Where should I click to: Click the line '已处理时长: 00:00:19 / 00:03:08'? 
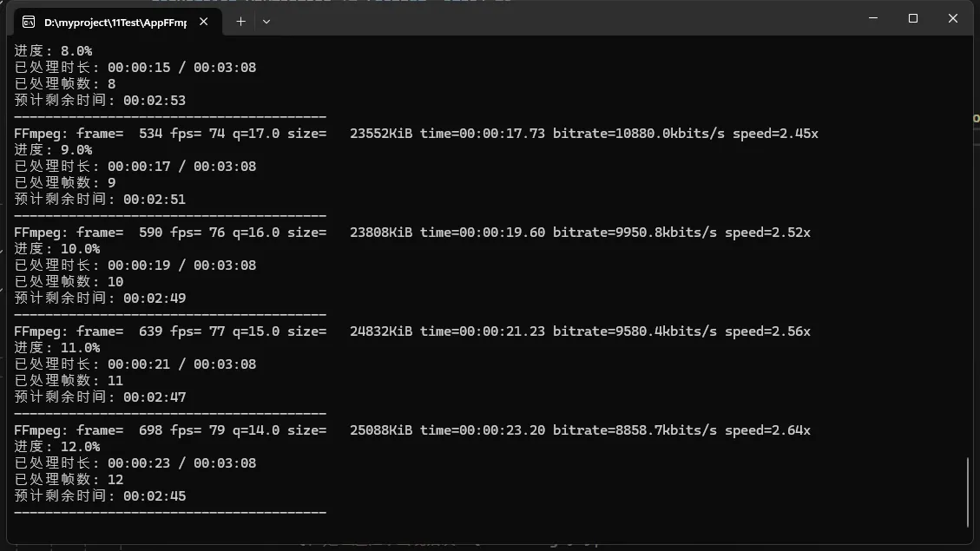(x=135, y=265)
